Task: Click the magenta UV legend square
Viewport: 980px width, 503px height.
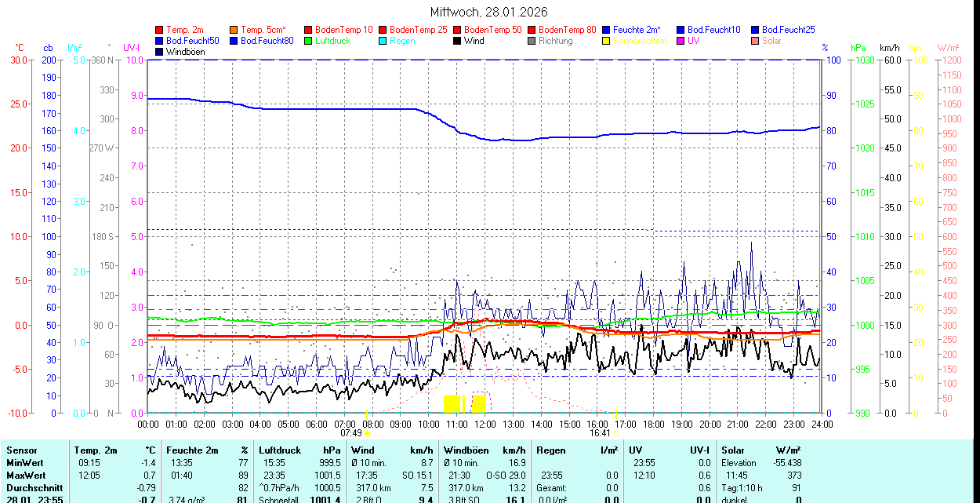Action: tap(681, 41)
